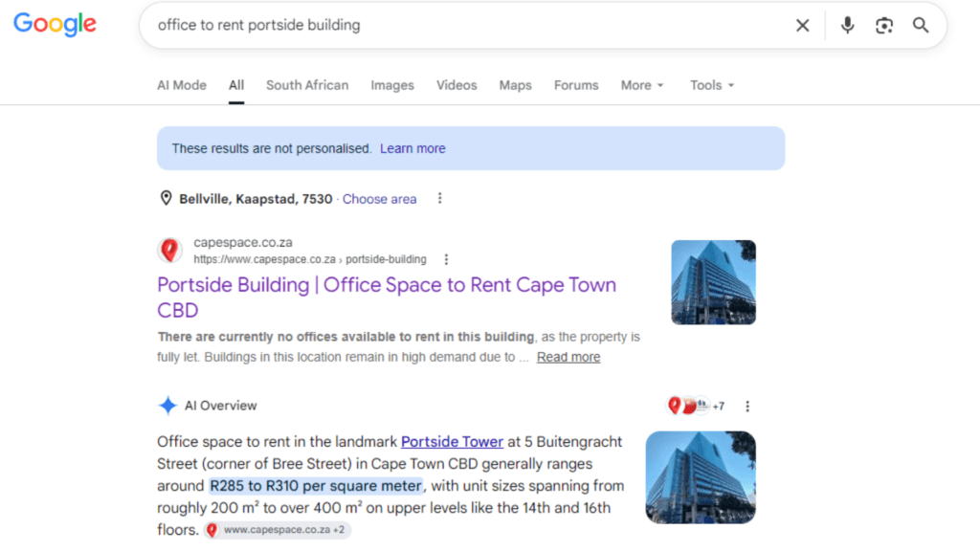Open the Portside building thumbnail in first result
The width and height of the screenshot is (980, 551).
[x=713, y=282]
